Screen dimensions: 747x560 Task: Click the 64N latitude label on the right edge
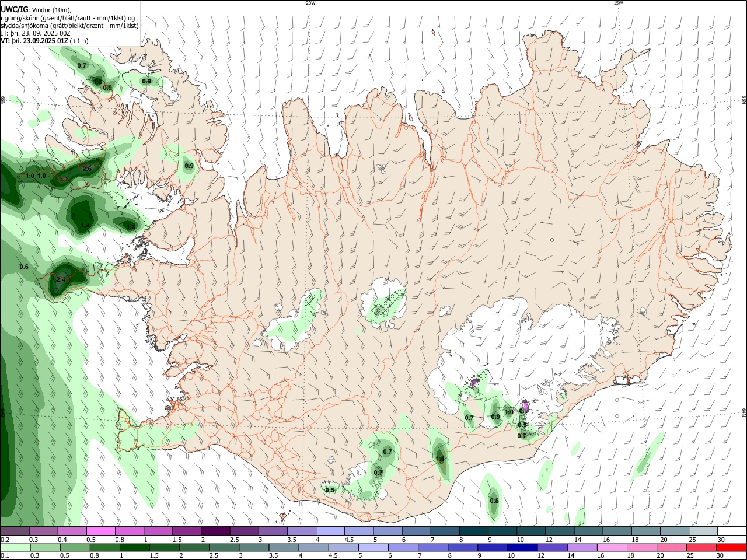coord(744,412)
